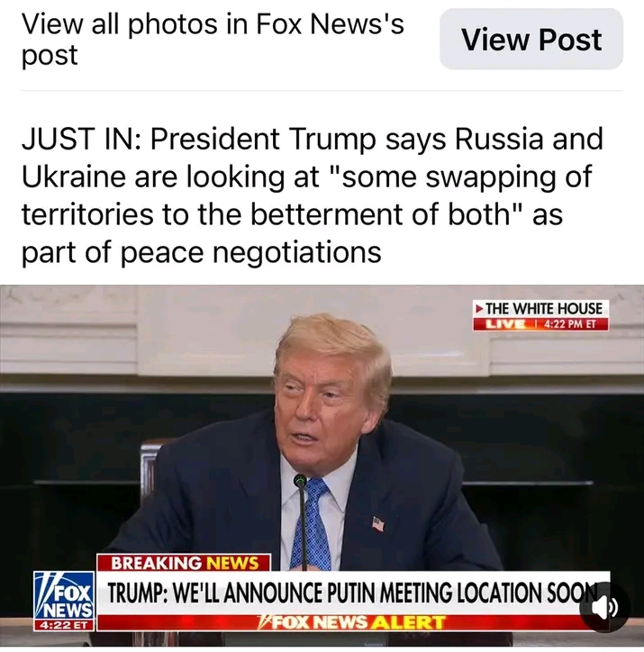Click the divider line below the header row

pyautogui.click(x=322, y=91)
